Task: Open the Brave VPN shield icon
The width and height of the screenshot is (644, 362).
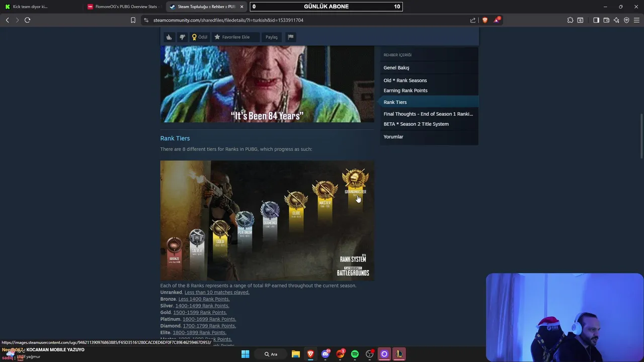Action: click(626, 20)
